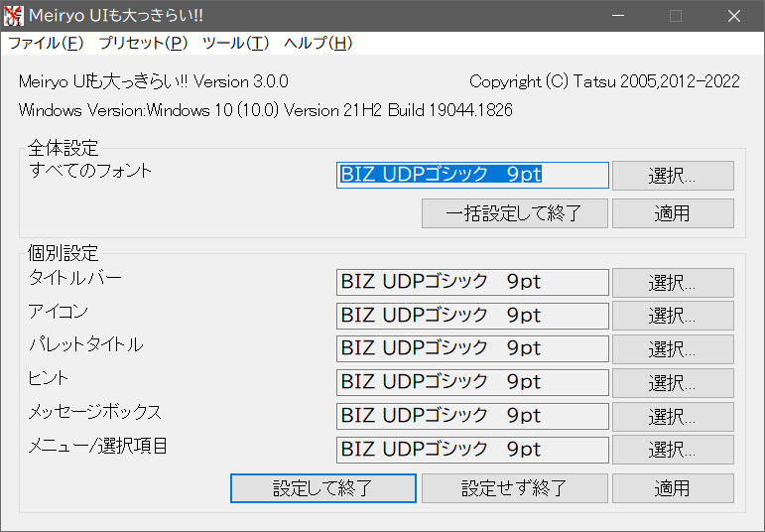Click the メニュー/選択項目 font field
This screenshot has height=532, width=765.
point(472,450)
